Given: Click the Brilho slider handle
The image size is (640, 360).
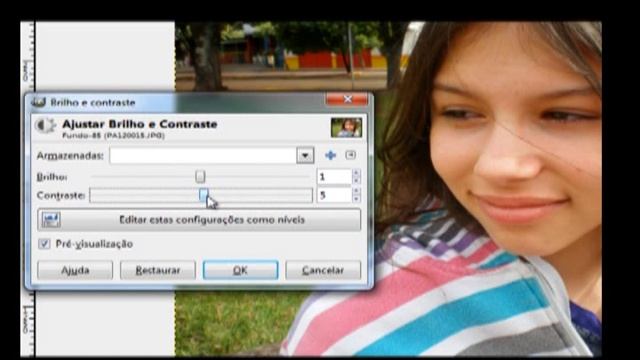Looking at the screenshot, I should (200, 177).
